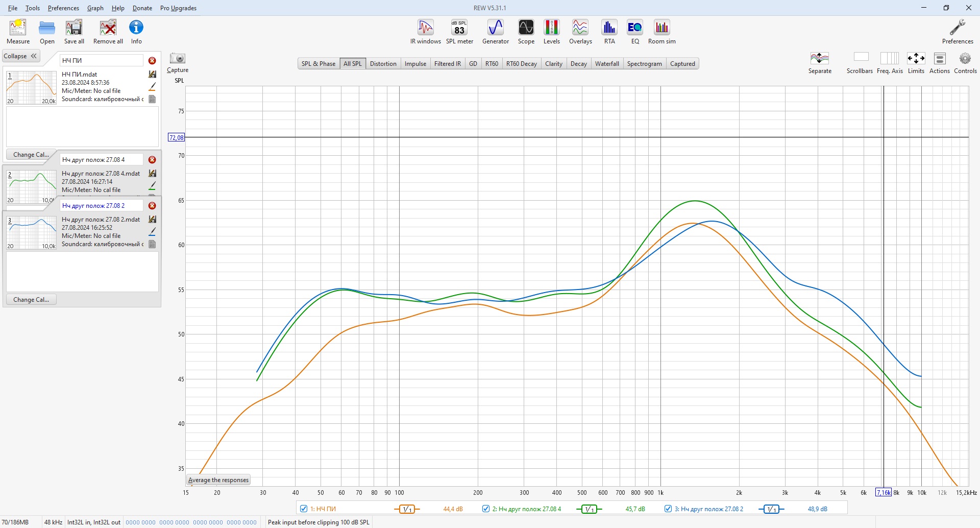Open the Waterfall tab
Viewport: 980px width, 528px height.
point(607,64)
